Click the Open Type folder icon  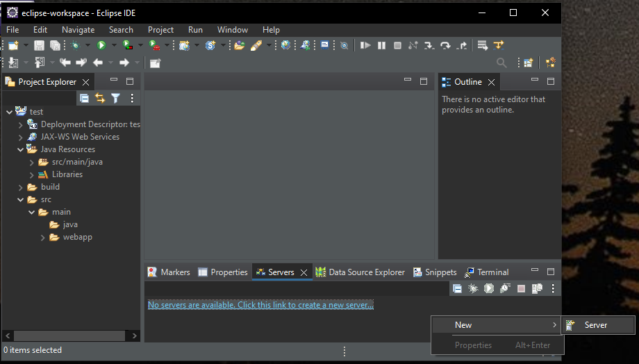(240, 45)
